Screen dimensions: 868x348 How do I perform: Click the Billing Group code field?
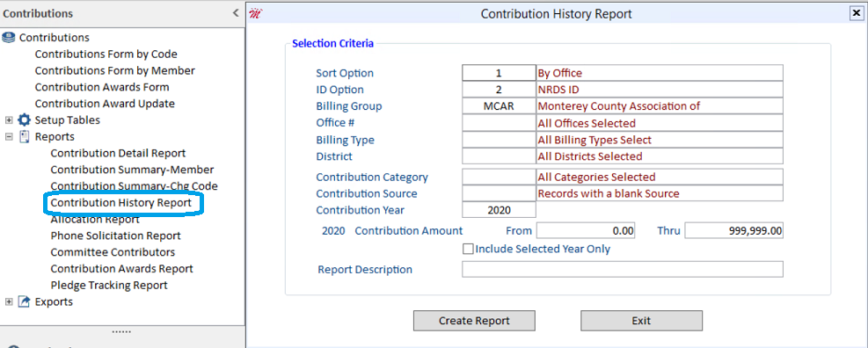pos(499,106)
